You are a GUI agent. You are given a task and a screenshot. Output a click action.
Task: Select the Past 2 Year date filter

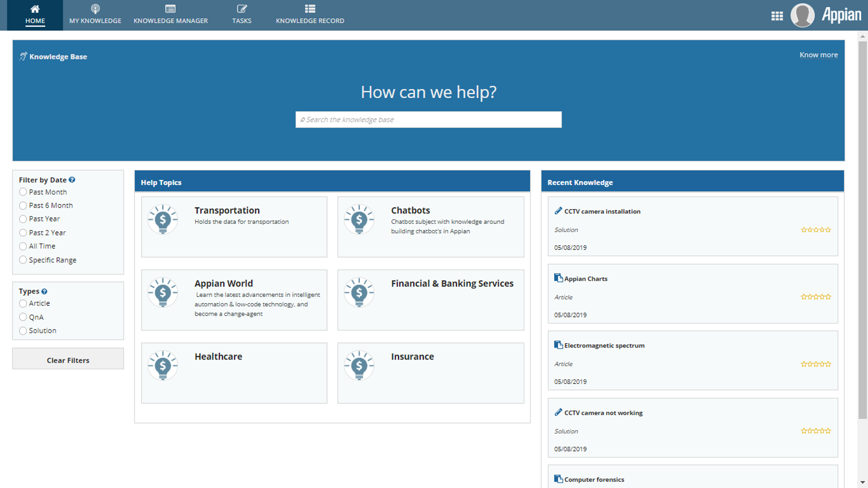tap(23, 233)
